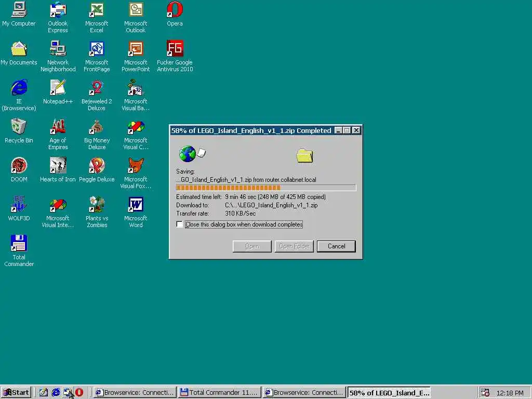Enable closing dialog when download completes
532x399 pixels.
[x=179, y=224]
